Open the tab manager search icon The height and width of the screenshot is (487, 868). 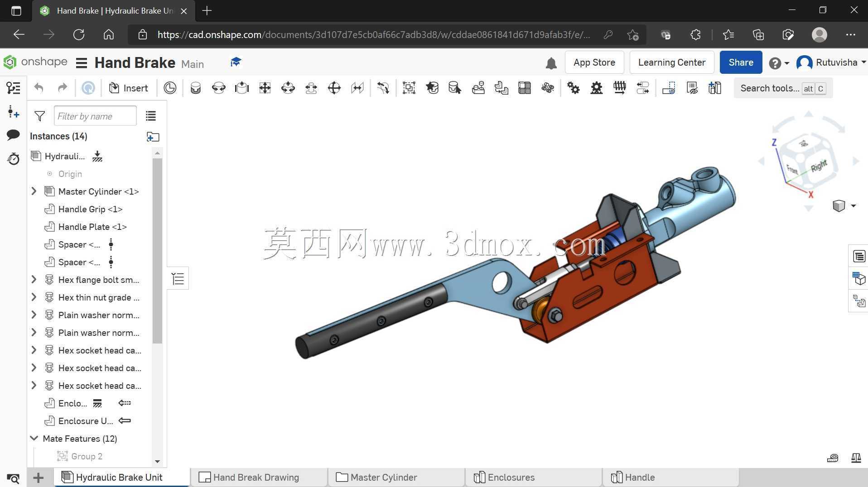coord(14,478)
